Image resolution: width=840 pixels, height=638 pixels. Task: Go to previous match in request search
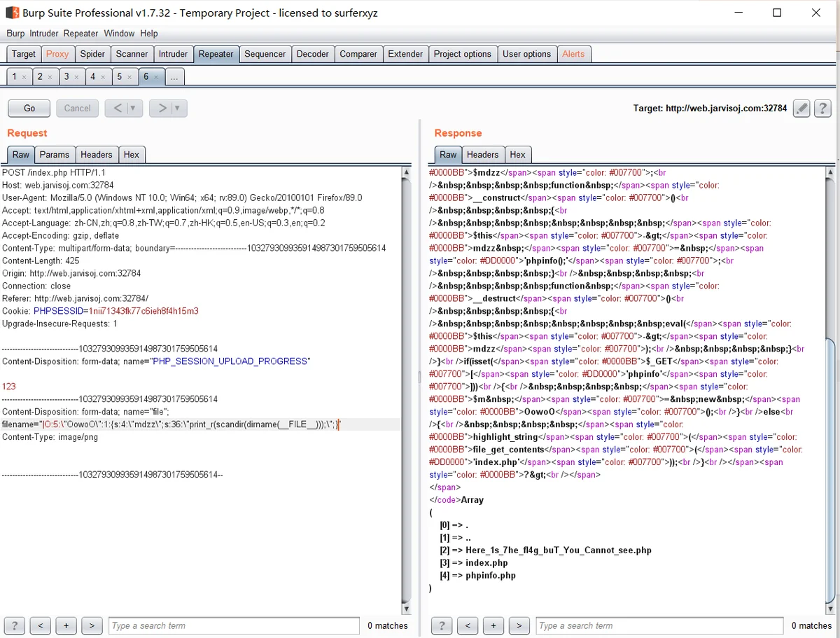pos(41,625)
